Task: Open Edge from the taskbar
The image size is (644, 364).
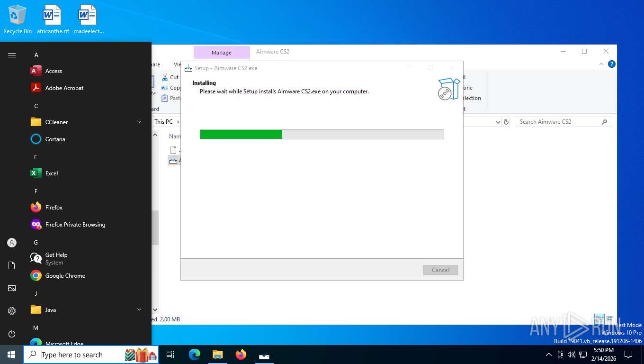Action: click(x=195, y=355)
